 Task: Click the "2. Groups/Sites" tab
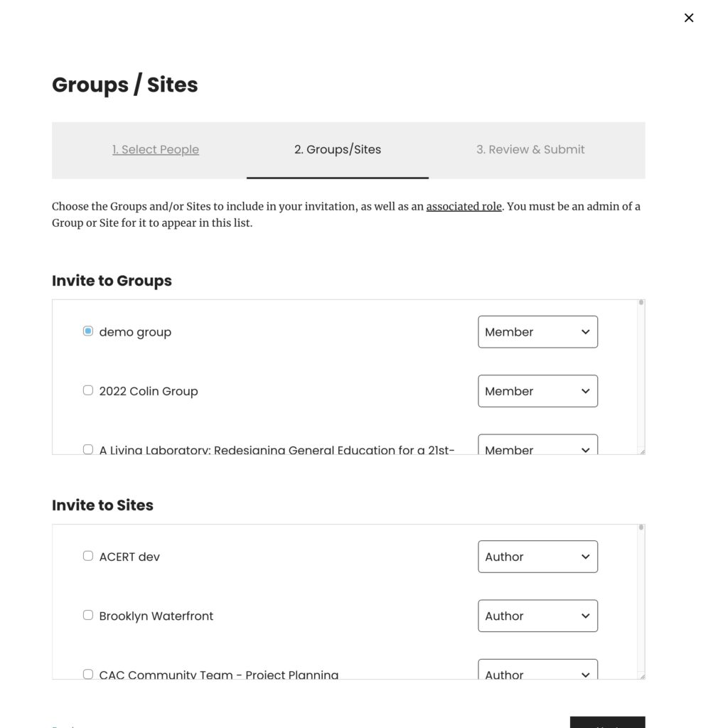point(337,149)
